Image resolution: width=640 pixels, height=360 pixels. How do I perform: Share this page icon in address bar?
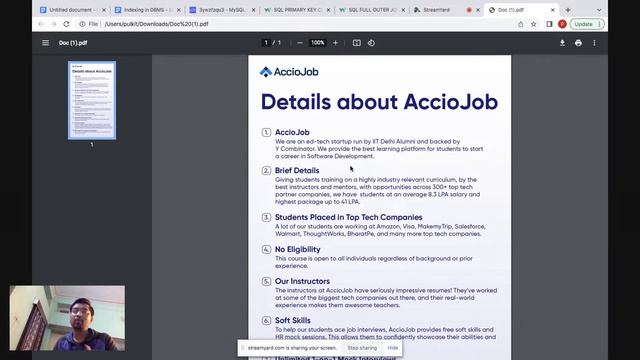point(520,24)
